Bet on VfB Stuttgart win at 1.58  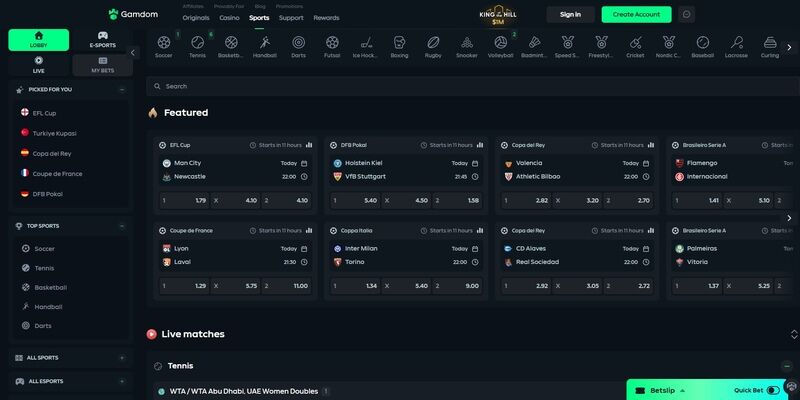pyautogui.click(x=457, y=201)
